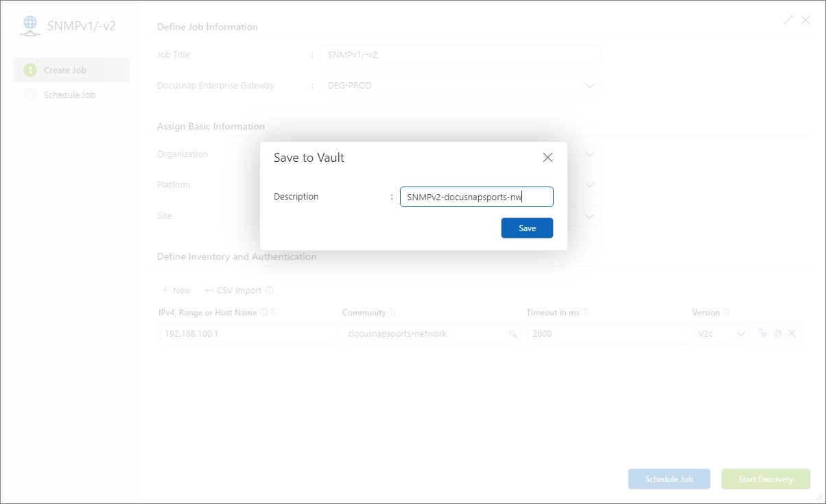Toggle sorting on the Timeout in ms column
The width and height of the screenshot is (826, 504).
click(x=587, y=312)
